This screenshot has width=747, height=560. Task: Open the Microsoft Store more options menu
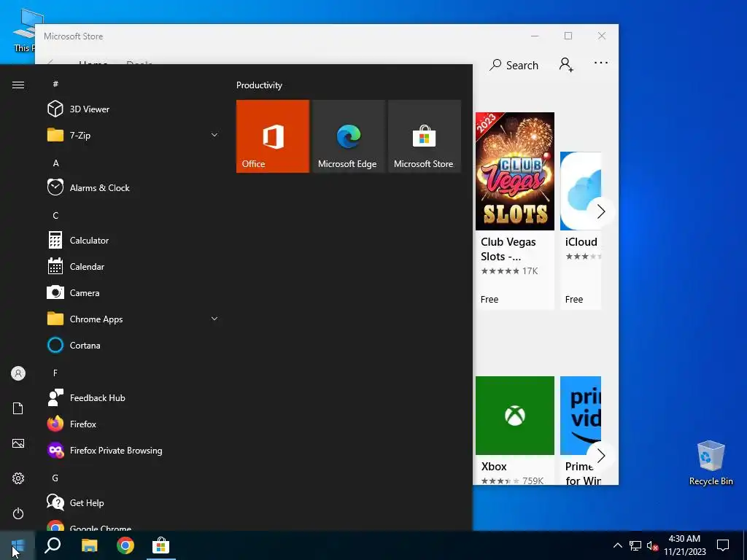pyautogui.click(x=601, y=63)
